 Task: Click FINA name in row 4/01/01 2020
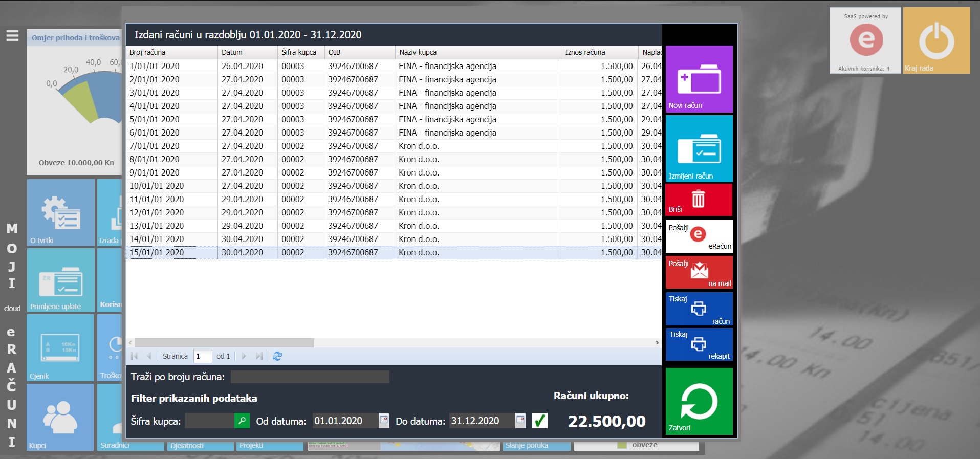447,106
